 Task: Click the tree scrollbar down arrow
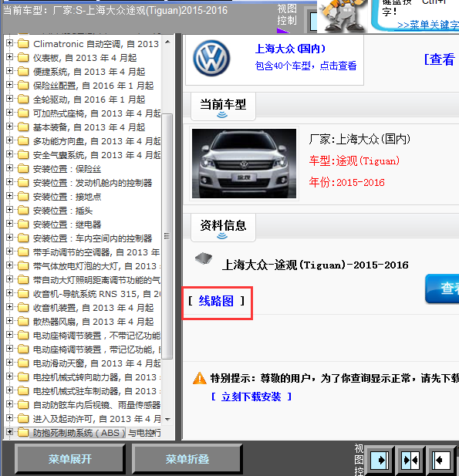[x=167, y=419]
